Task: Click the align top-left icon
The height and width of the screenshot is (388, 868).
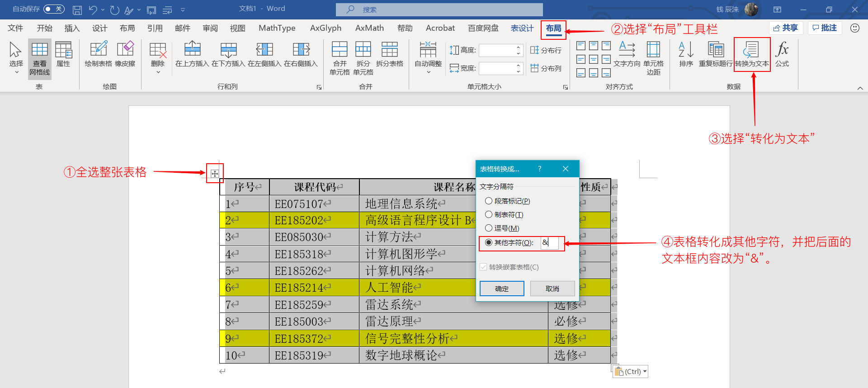Action: [x=581, y=46]
